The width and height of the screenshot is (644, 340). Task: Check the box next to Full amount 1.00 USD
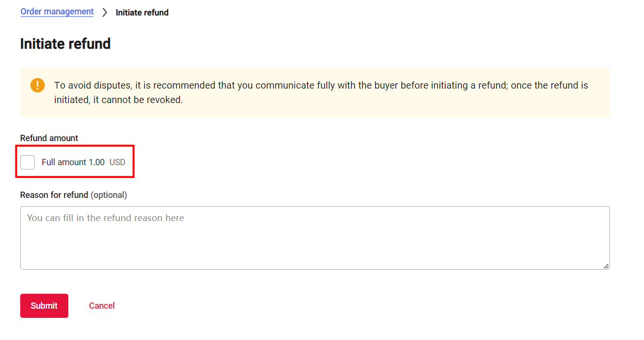pos(27,162)
